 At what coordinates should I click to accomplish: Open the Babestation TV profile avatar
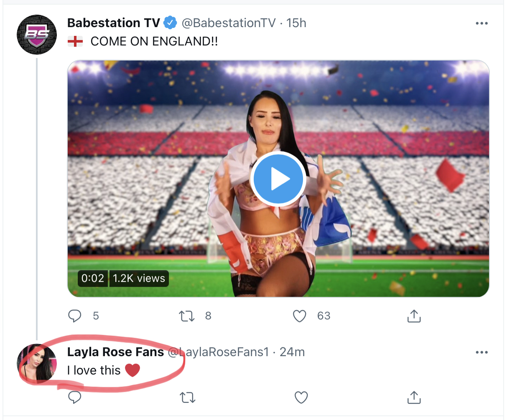coord(37,34)
